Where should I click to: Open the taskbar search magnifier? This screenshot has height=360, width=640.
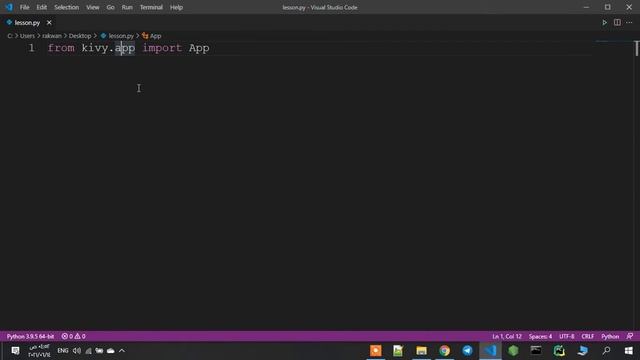point(607,351)
